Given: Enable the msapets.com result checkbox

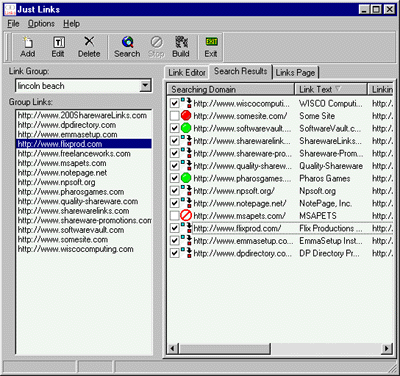Looking at the screenshot, I should 174,216.
